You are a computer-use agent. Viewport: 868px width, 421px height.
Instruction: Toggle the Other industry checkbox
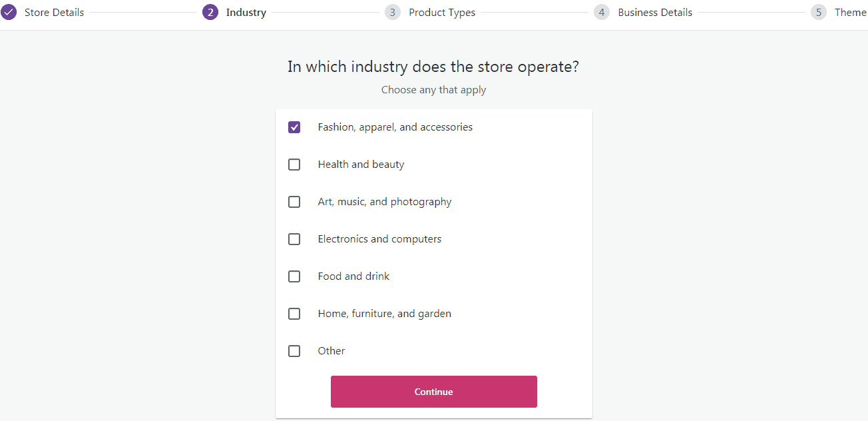pos(294,351)
